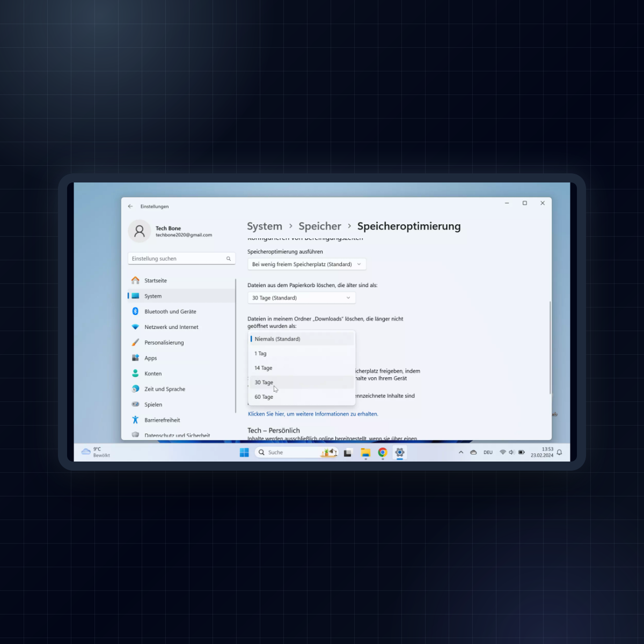This screenshot has width=644, height=644.
Task: Open Speicheroptimierung ausführen dropdown
Action: (307, 264)
